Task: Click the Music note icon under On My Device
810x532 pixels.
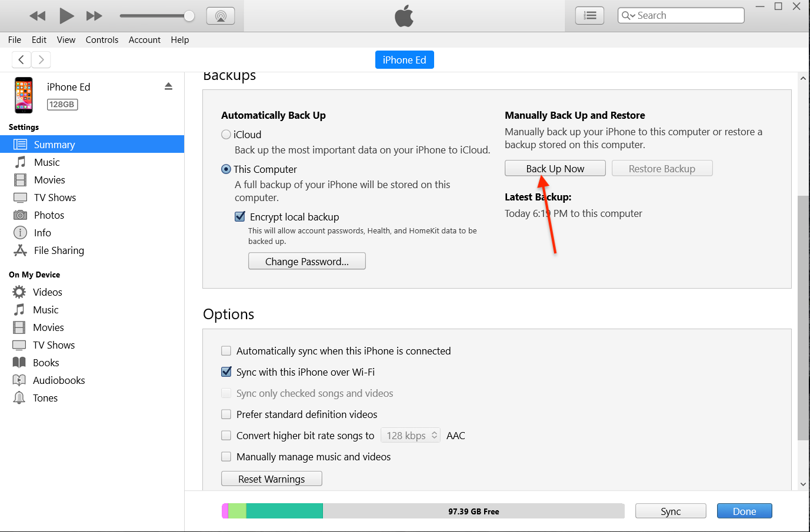Action: 19,310
